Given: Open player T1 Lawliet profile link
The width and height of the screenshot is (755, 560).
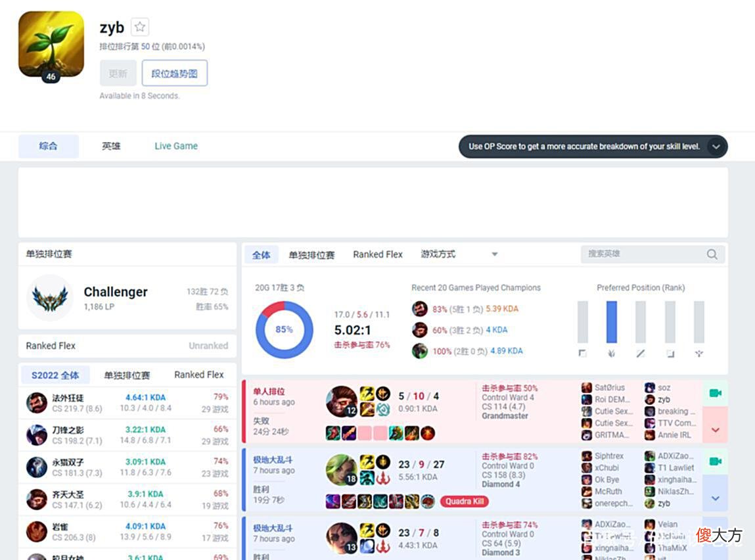Looking at the screenshot, I should 676,467.
